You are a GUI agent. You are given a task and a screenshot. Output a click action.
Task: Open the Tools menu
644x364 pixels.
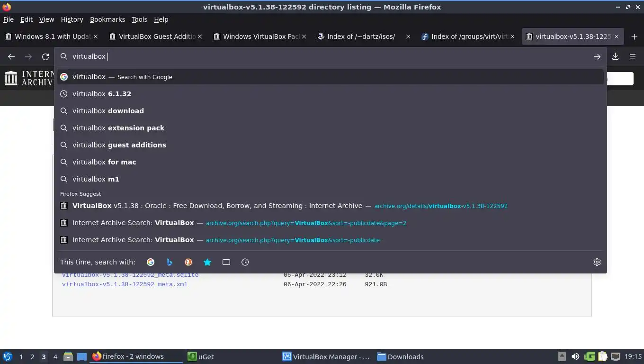click(x=140, y=19)
